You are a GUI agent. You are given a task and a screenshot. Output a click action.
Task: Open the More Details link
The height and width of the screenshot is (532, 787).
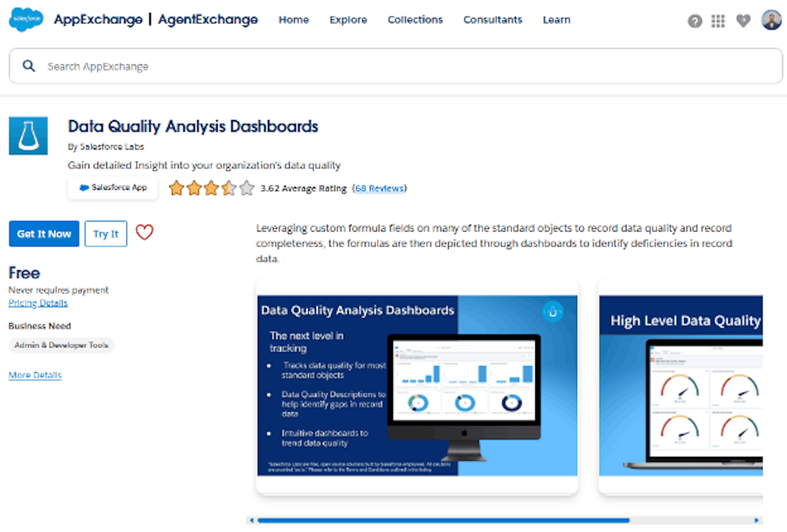pyautogui.click(x=35, y=375)
